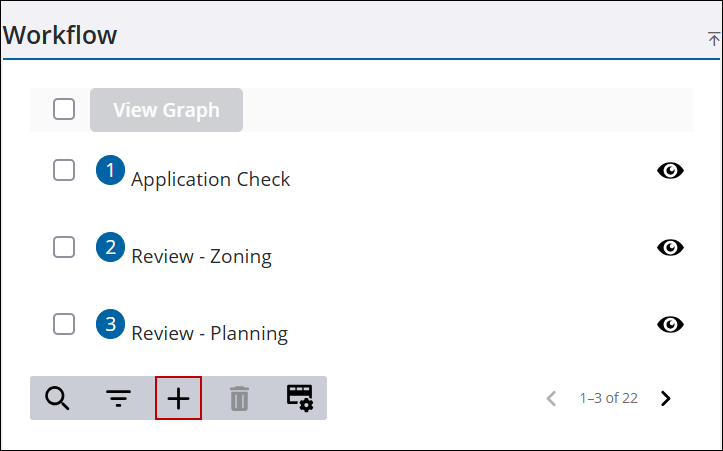View Review - Planning via eye icon

point(670,324)
